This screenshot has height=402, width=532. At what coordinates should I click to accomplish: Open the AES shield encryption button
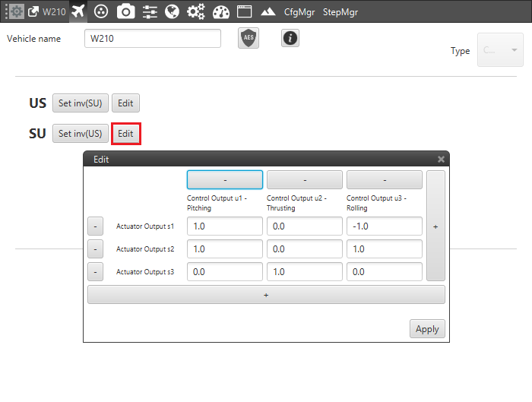pos(249,38)
